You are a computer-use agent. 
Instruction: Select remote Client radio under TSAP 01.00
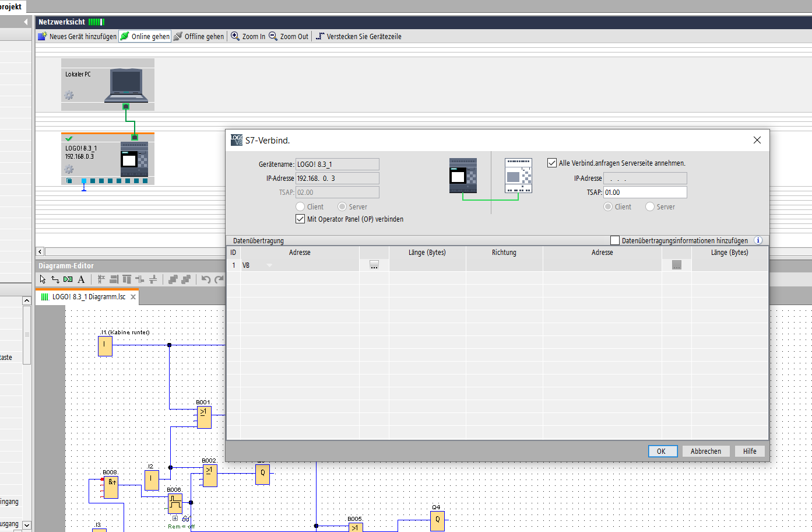608,206
